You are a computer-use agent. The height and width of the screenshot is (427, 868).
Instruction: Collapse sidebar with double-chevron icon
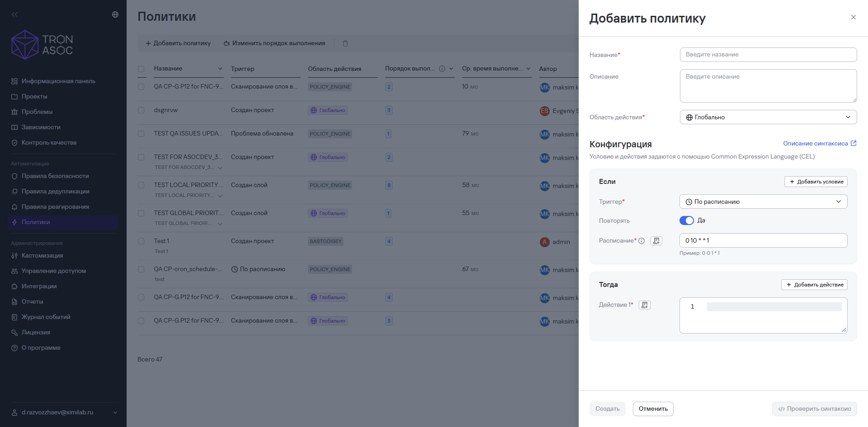point(14,14)
